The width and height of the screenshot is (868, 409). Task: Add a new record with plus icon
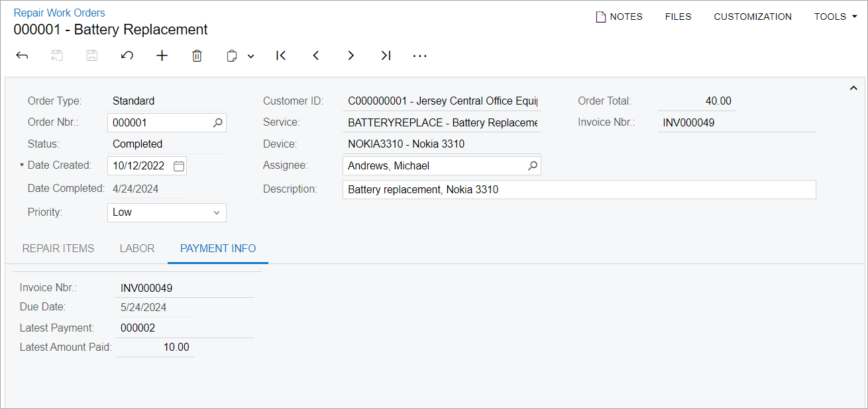pos(162,56)
